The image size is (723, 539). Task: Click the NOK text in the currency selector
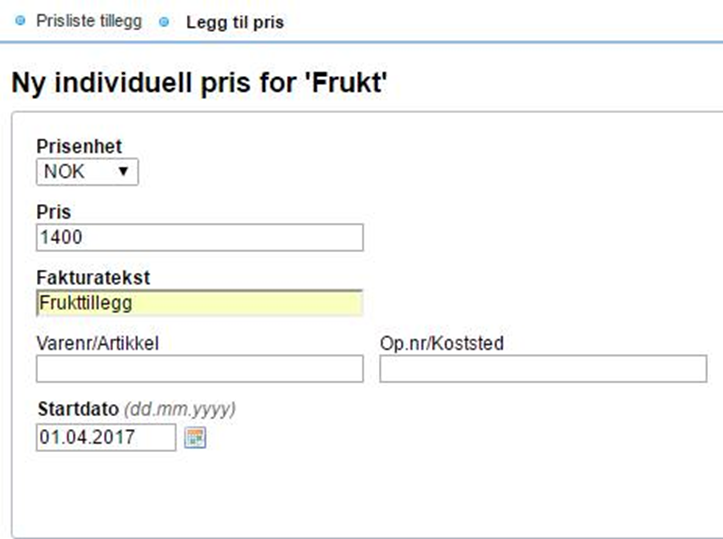point(65,172)
